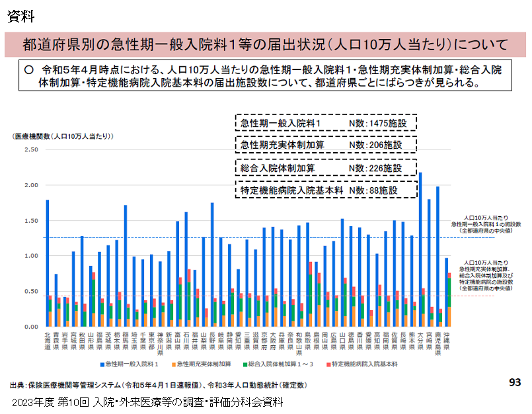Click the pink slide title banner
Viewport: 532px width, 414px height.
[265, 45]
